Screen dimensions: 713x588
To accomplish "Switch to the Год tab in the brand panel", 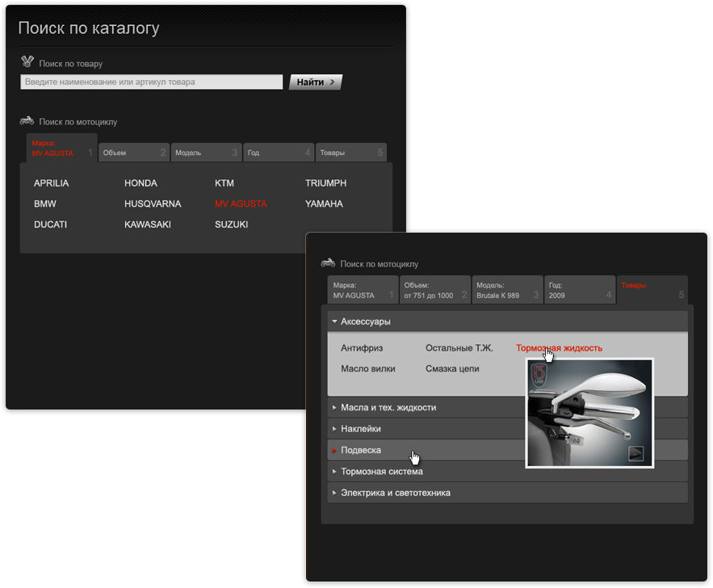I will pyautogui.click(x=279, y=153).
